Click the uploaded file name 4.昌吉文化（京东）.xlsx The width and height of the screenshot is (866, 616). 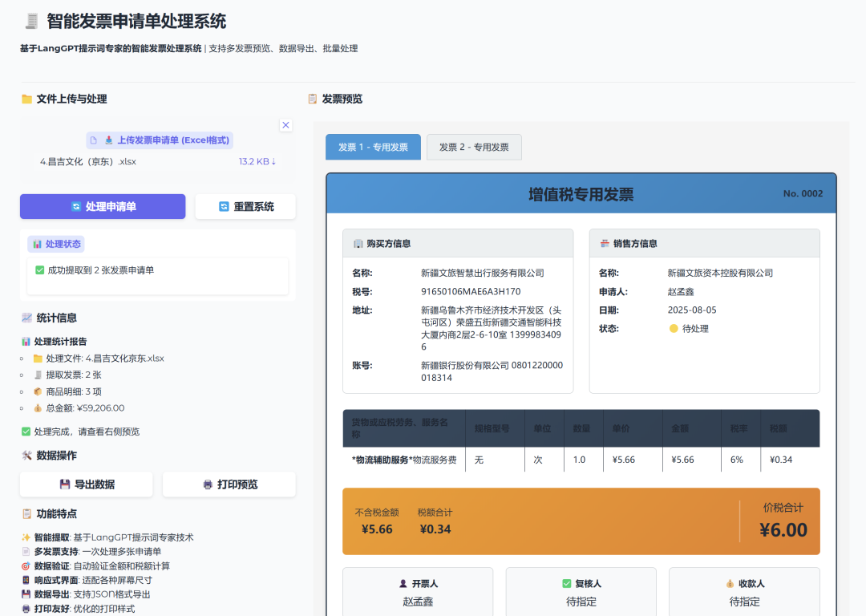pos(88,161)
